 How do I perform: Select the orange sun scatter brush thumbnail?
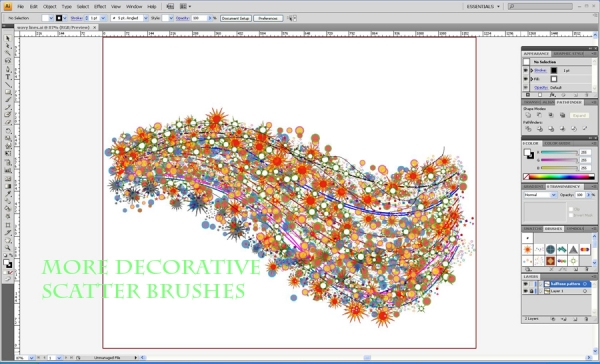528,250
